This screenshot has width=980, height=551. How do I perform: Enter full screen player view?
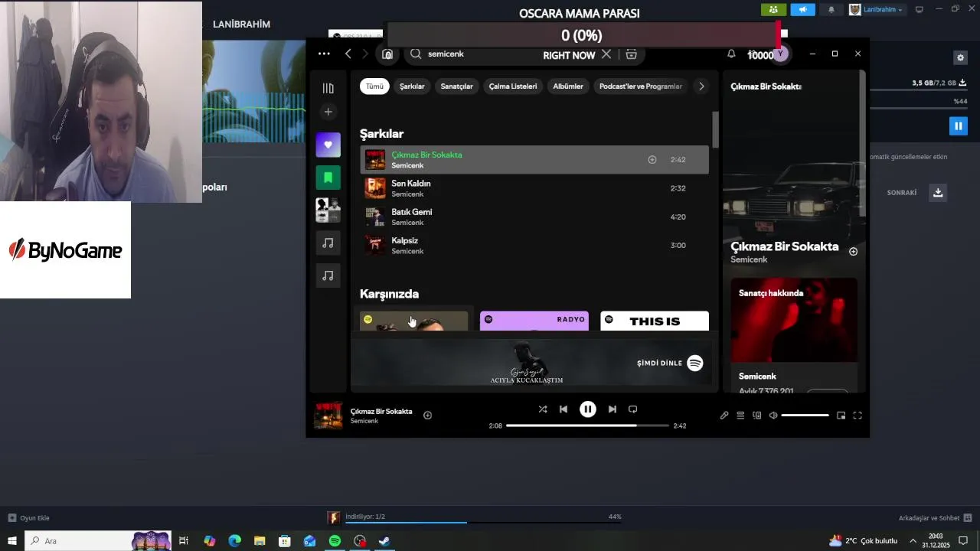(857, 416)
